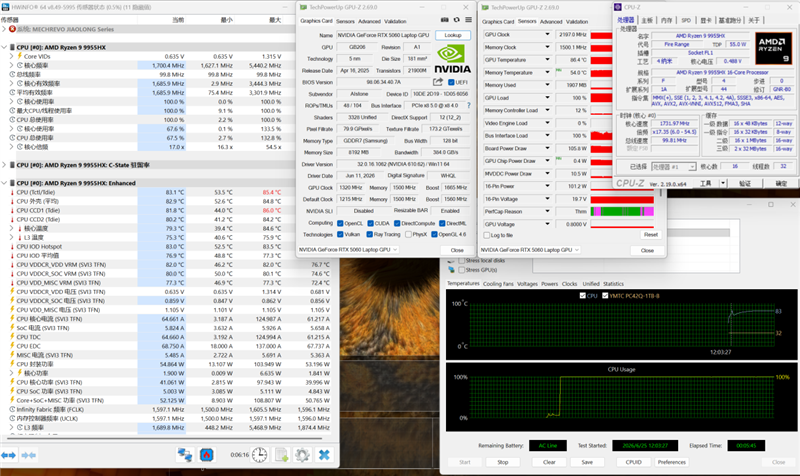The image size is (800, 476).
Task: Switch to Voltages tab in stress test
Action: pos(527,284)
